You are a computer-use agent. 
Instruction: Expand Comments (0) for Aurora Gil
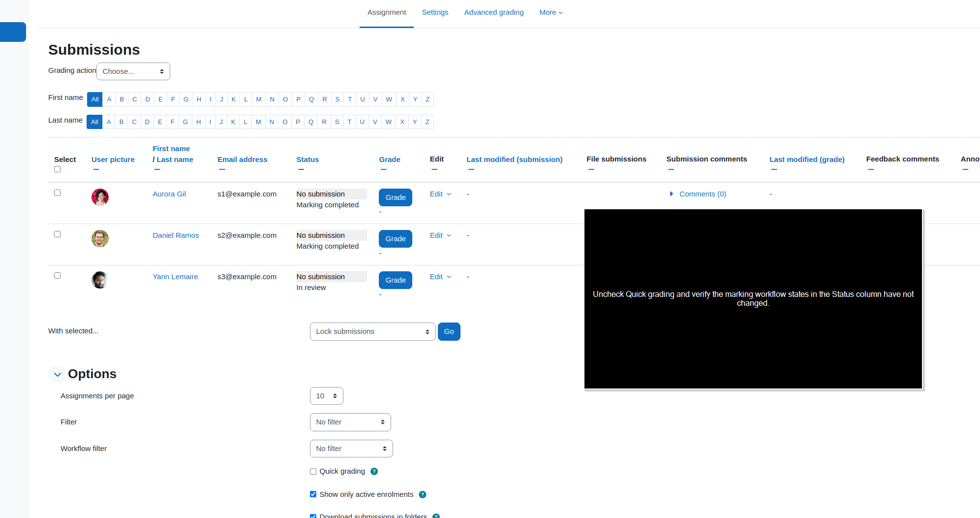coord(698,194)
